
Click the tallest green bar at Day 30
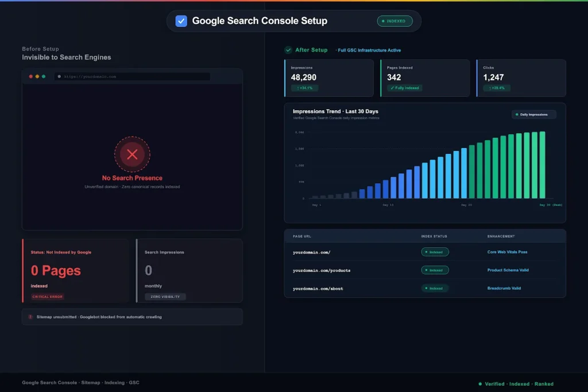pos(542,165)
